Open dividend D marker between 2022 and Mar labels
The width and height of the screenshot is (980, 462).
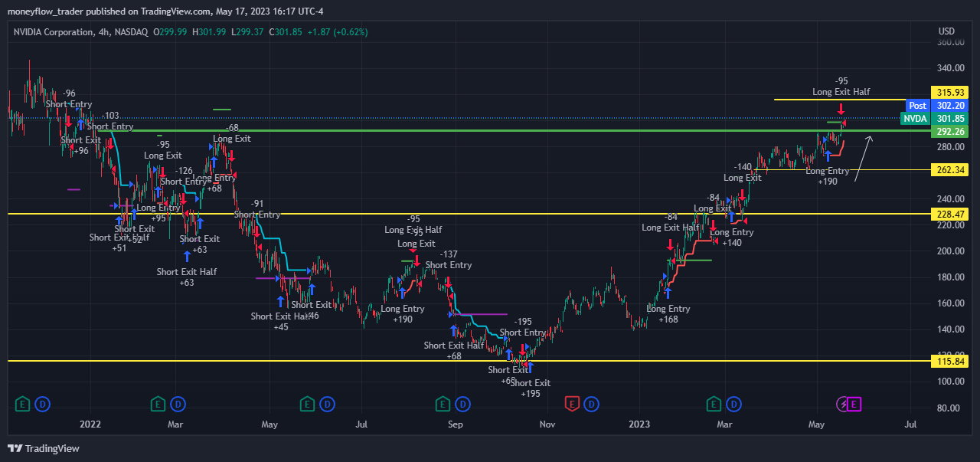(x=178, y=403)
